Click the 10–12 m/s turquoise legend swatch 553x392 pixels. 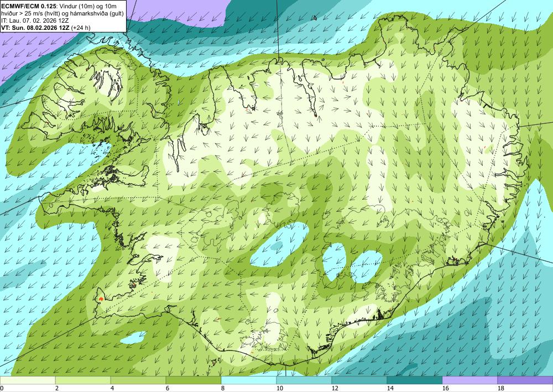(304, 380)
